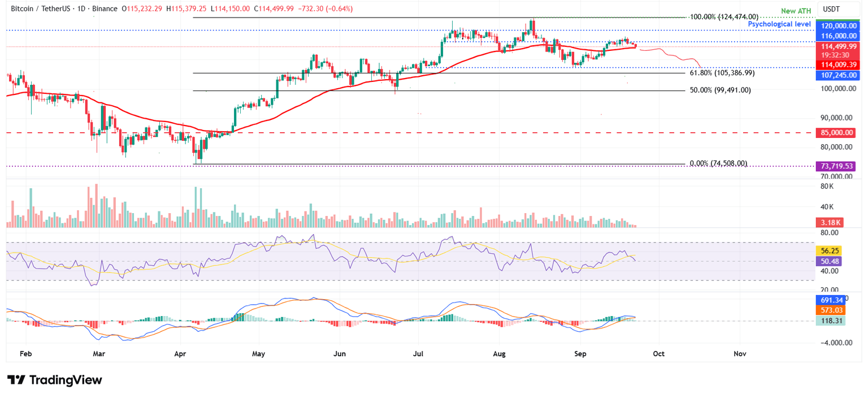Select the Psychological level annotation
The width and height of the screenshot is (868, 398).
[x=780, y=24]
